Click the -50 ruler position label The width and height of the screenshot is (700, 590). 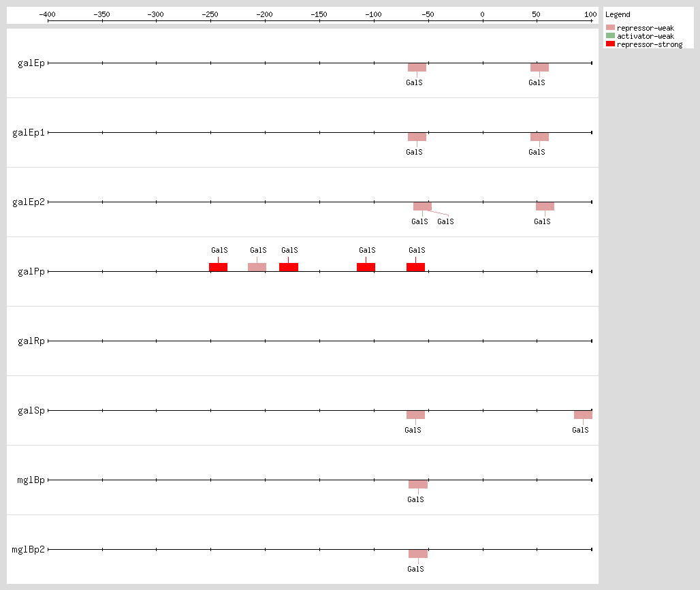point(428,14)
